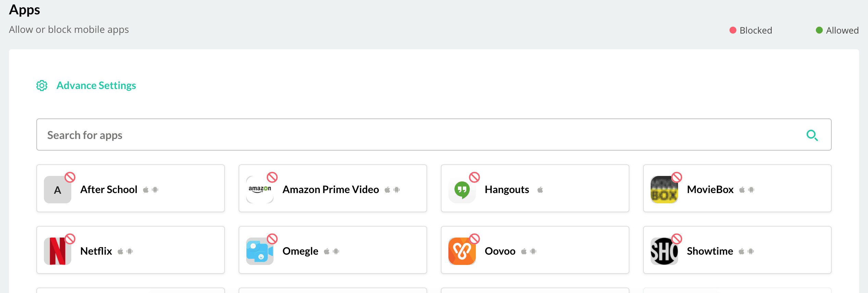Unblock Hangouts via its red badge
Viewport: 868px width, 293px height.
474,177
